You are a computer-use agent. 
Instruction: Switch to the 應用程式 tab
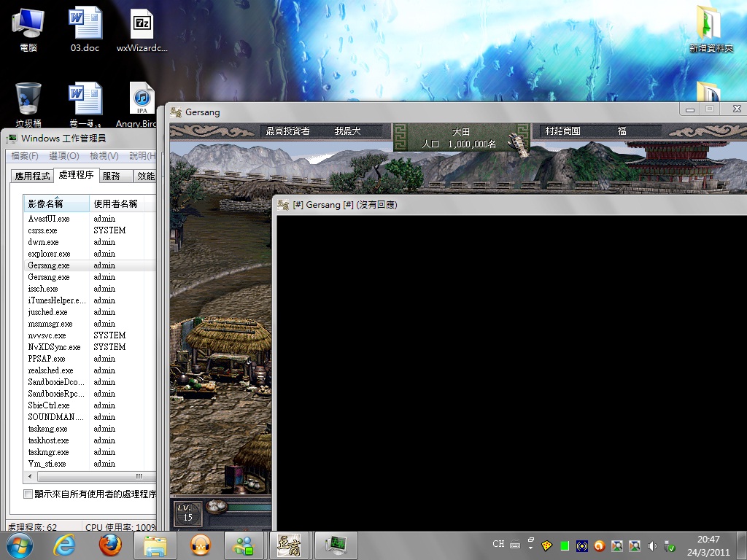pos(32,176)
